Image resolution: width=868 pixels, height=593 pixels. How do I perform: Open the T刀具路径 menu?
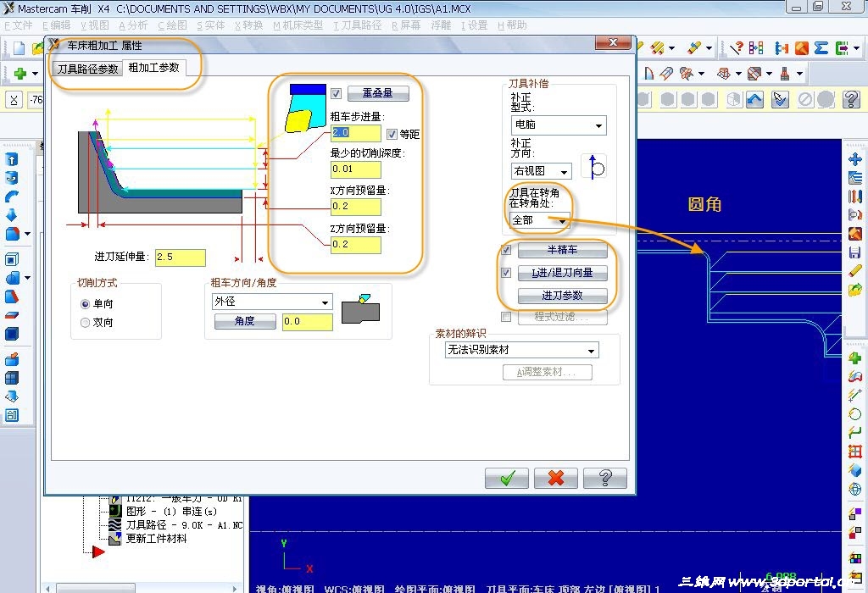(x=358, y=25)
